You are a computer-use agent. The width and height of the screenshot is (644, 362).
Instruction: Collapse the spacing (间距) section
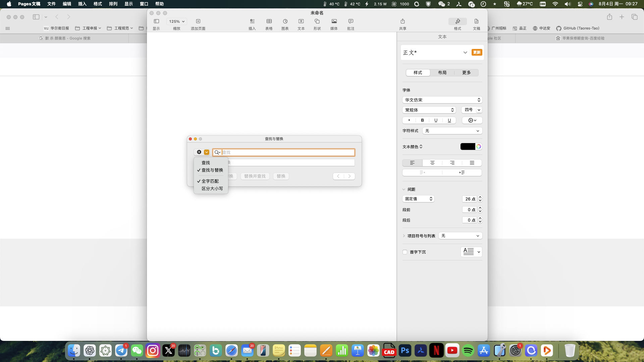(x=404, y=189)
